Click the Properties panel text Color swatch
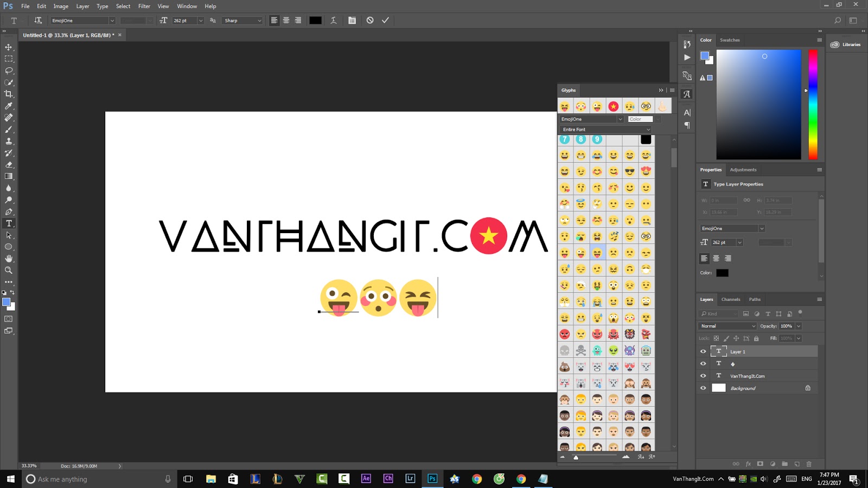This screenshot has width=868, height=488. 722,273
